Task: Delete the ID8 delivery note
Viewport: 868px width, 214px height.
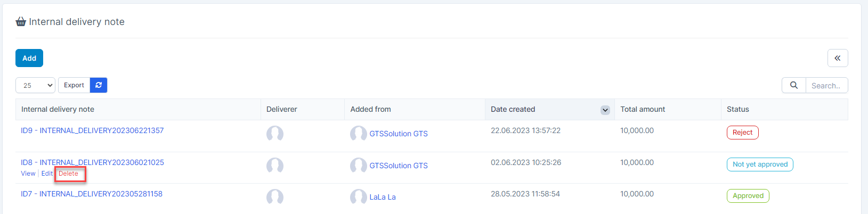Action: point(68,174)
